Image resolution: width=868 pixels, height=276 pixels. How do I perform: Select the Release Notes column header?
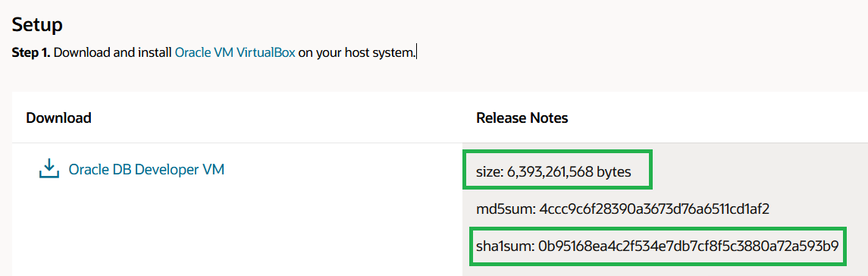(x=522, y=118)
